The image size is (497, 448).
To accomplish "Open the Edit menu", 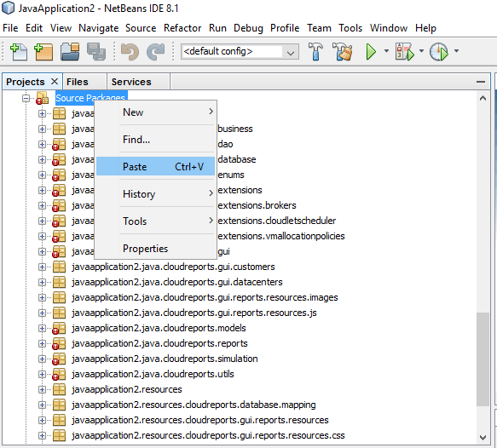I will pyautogui.click(x=34, y=28).
